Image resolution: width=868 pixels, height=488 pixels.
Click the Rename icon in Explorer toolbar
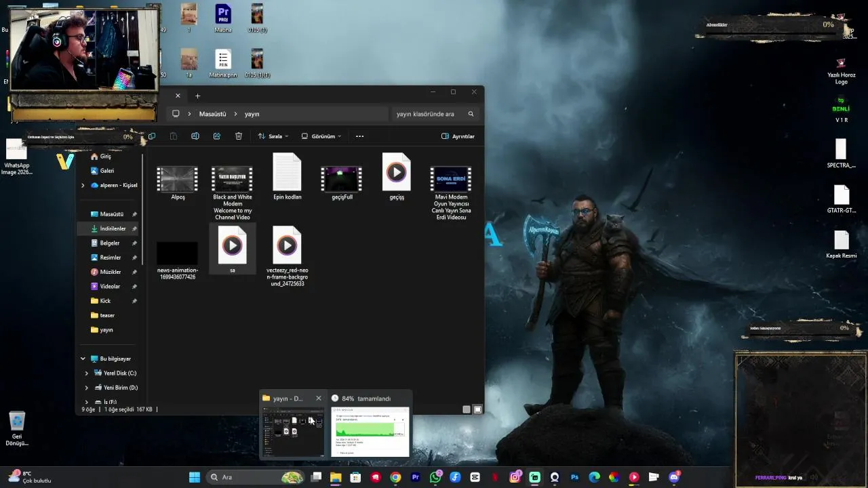pos(195,136)
